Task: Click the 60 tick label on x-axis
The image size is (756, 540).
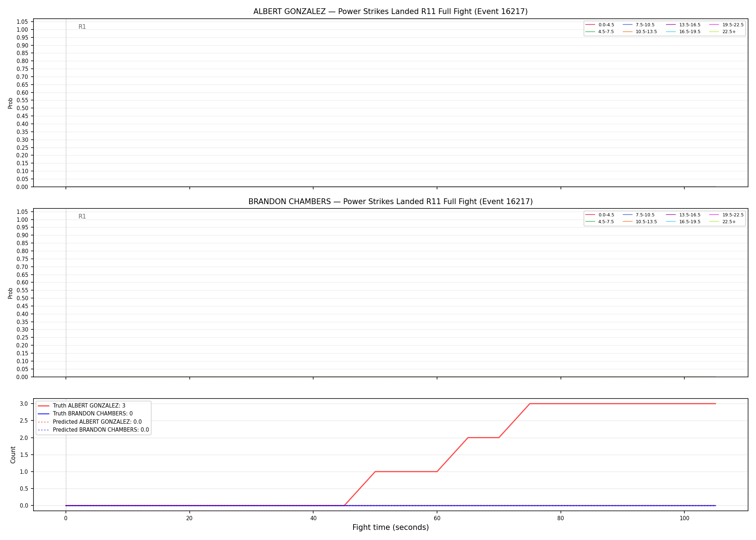Action: point(437,518)
